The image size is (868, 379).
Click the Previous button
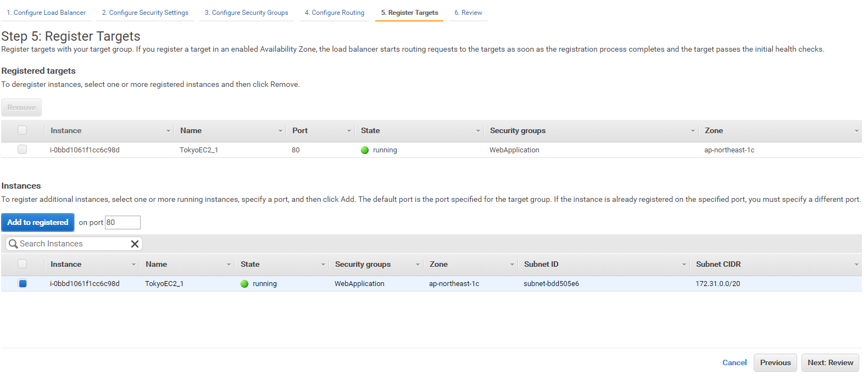pos(775,362)
